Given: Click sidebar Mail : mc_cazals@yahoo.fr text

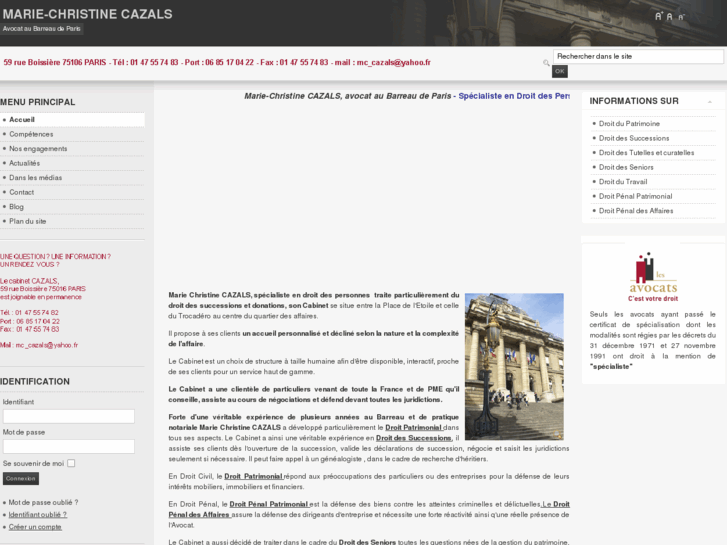Looking at the screenshot, I should 39,345.
